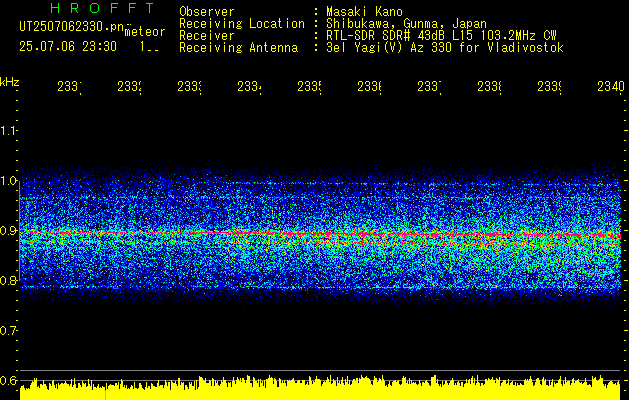Click the date stamp 25.07.06 23:30
This screenshot has width=629, height=400.
(x=68, y=47)
